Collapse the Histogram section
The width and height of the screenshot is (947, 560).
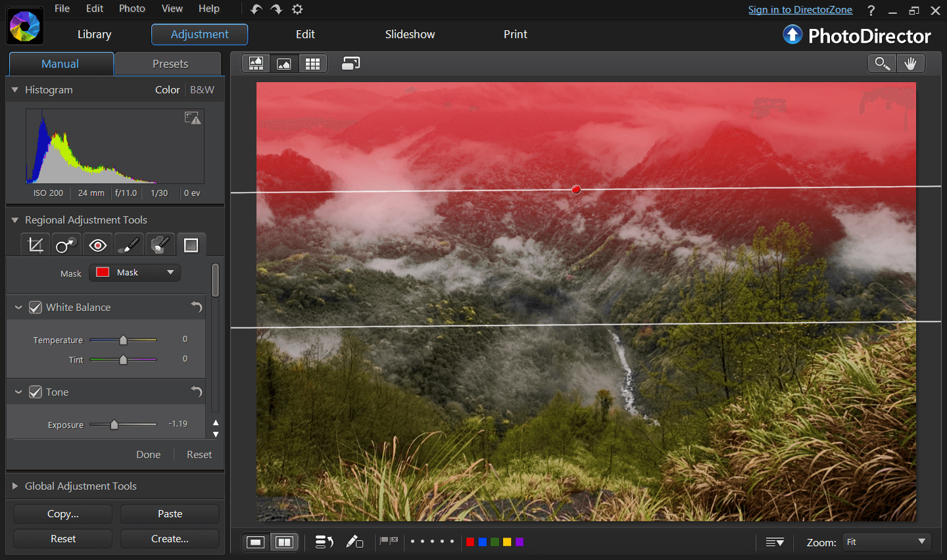click(14, 89)
